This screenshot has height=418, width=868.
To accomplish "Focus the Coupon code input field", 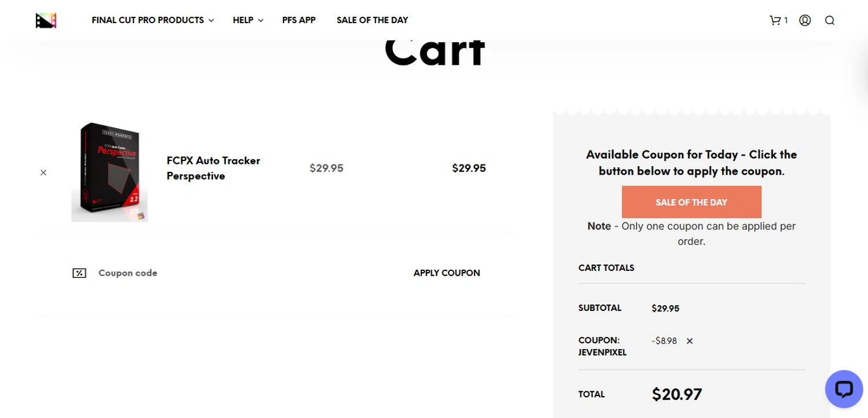I will (231, 273).
